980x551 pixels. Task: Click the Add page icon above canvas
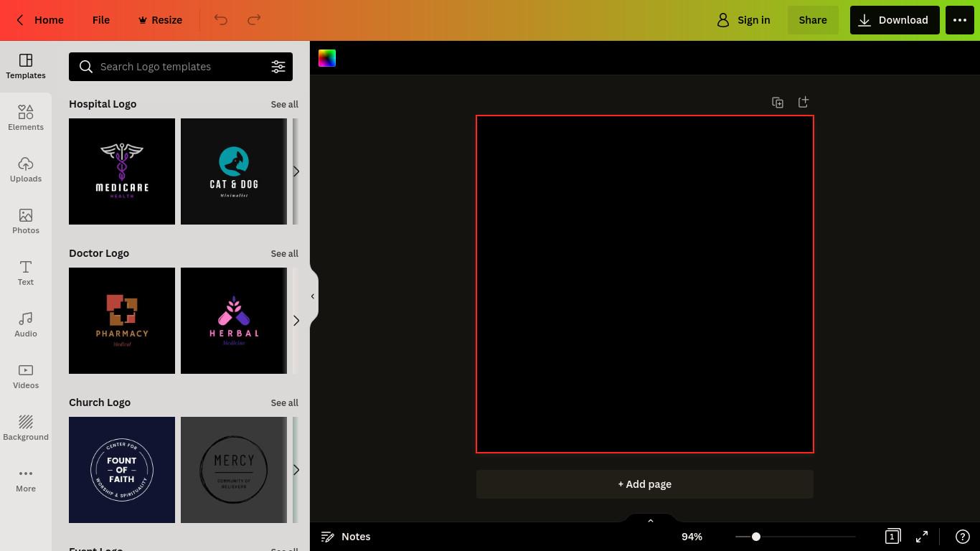(804, 103)
